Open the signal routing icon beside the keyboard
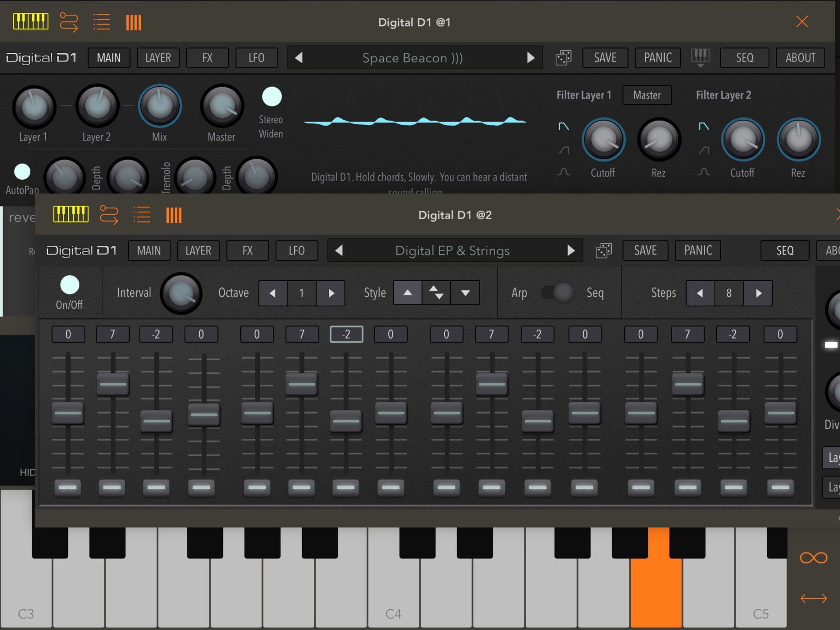This screenshot has width=840, height=630. (x=70, y=21)
